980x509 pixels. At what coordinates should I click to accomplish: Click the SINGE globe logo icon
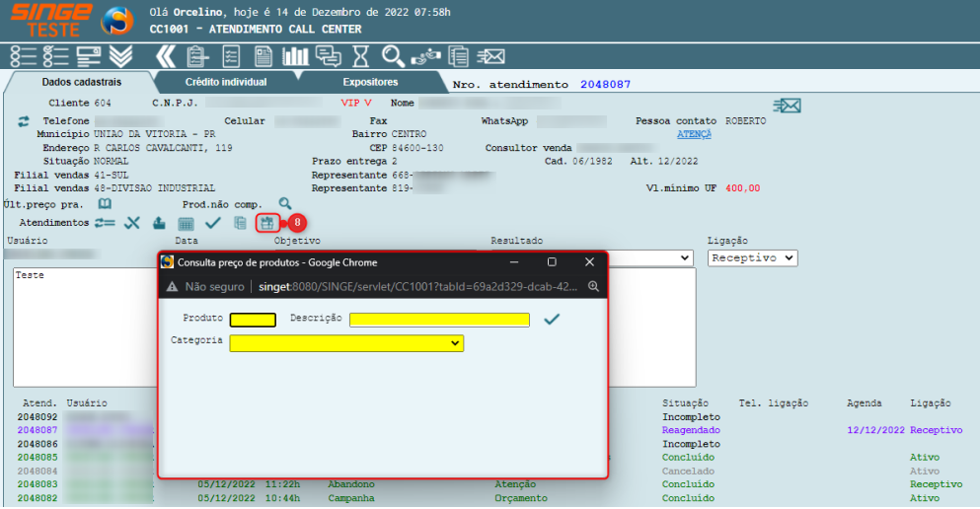pyautogui.click(x=117, y=21)
